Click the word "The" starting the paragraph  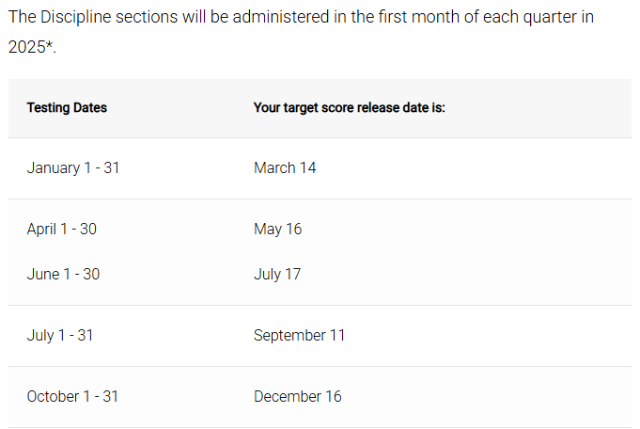pos(24,19)
